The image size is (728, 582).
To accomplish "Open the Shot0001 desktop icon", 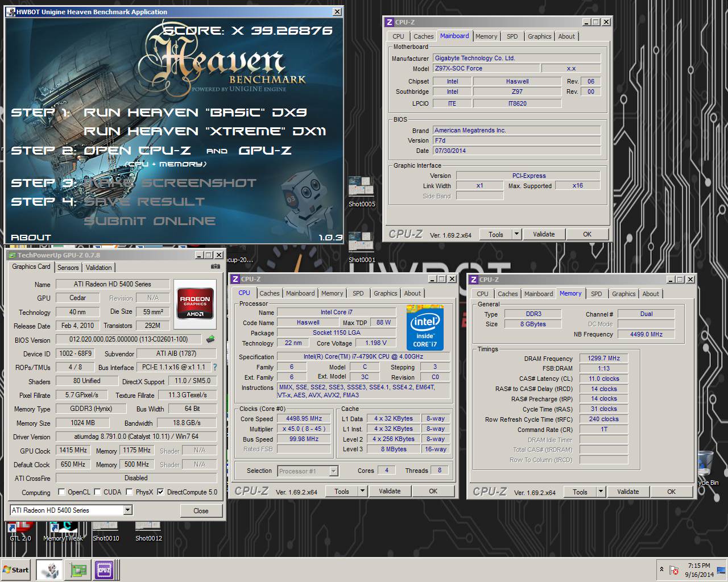I will (x=362, y=247).
